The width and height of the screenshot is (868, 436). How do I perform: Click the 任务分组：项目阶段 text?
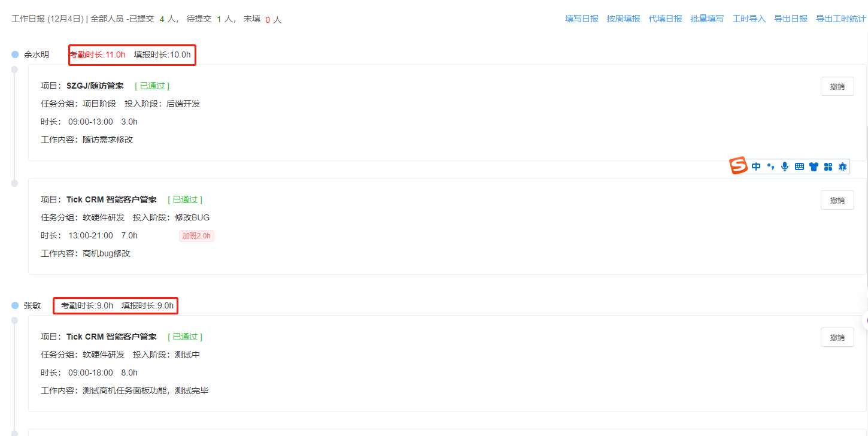78,104
